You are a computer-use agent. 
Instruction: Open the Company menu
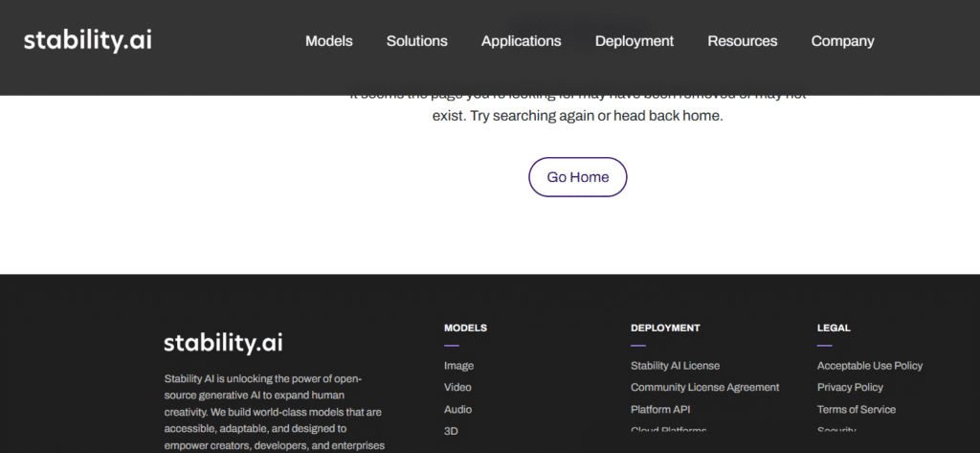coord(842,41)
